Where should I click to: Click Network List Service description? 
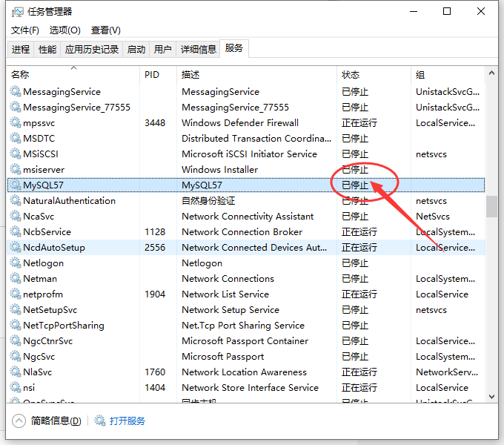[x=225, y=294]
